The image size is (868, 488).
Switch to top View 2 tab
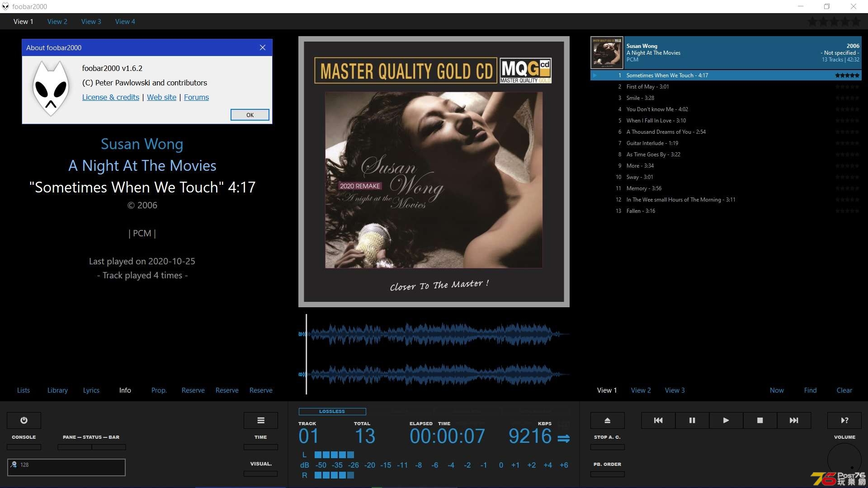(x=57, y=21)
